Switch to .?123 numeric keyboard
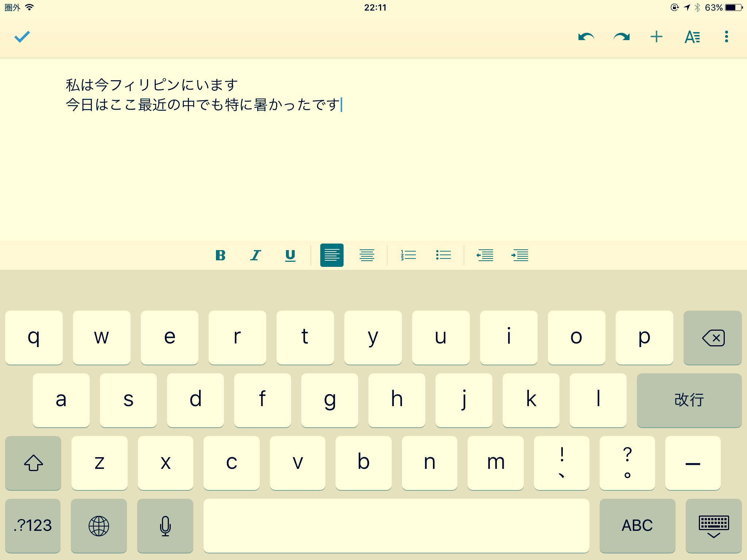747x560 pixels. [x=33, y=526]
